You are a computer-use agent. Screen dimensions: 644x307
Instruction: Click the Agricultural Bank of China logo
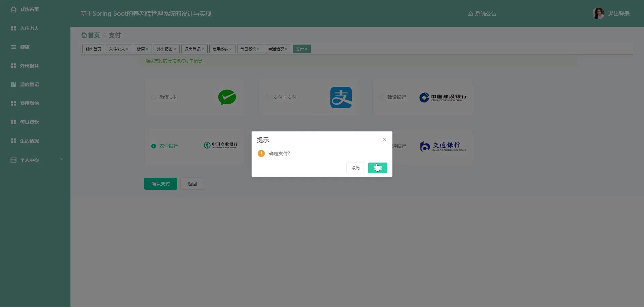tap(221, 145)
